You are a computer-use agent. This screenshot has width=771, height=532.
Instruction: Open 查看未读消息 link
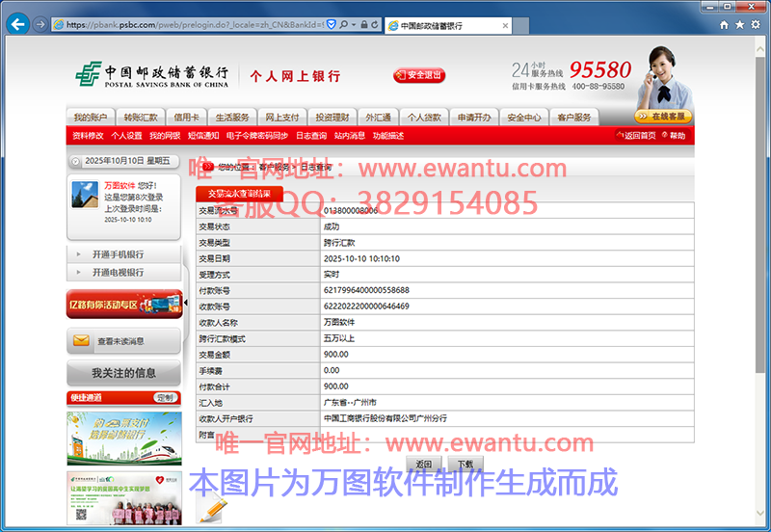pyautogui.click(x=120, y=341)
